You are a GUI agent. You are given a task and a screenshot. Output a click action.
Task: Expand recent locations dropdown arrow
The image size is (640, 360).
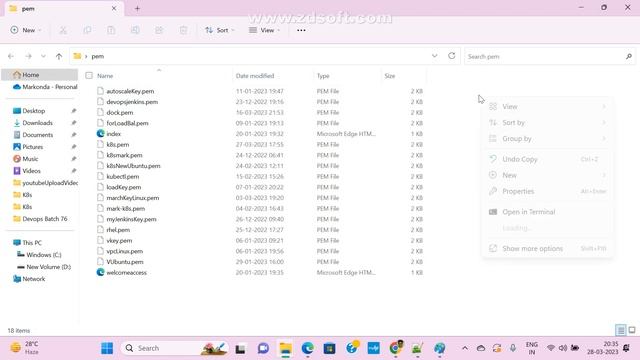pos(43,56)
